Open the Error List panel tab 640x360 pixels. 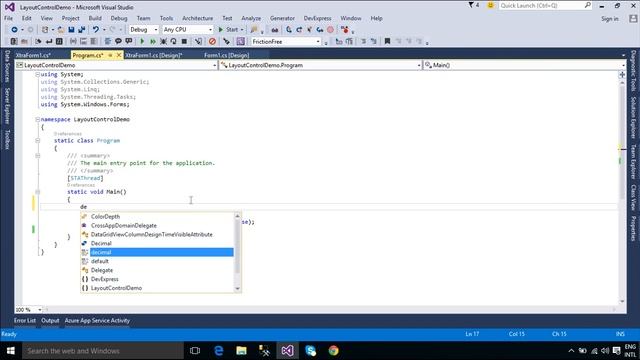(x=25, y=321)
